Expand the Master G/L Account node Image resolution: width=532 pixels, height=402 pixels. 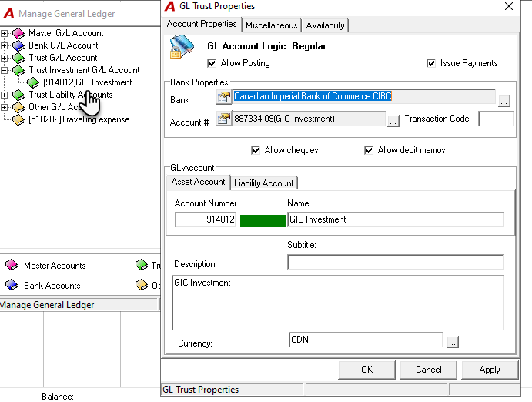[4, 33]
